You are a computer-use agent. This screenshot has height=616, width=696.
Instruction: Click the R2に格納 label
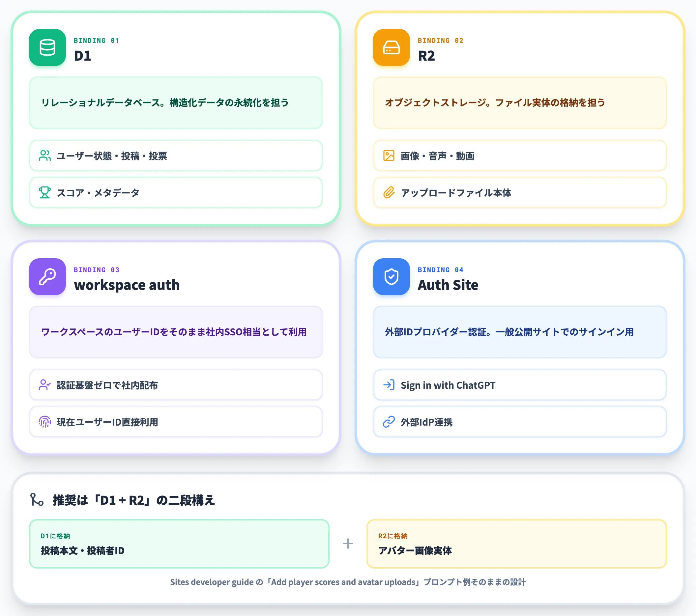pyautogui.click(x=392, y=536)
